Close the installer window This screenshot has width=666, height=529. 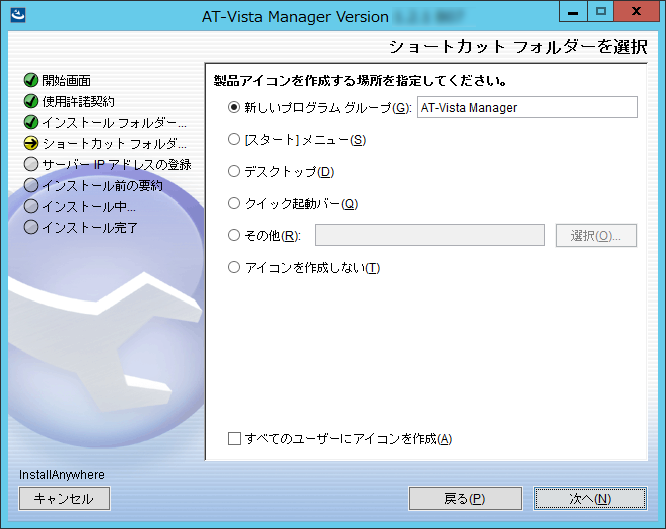point(636,11)
